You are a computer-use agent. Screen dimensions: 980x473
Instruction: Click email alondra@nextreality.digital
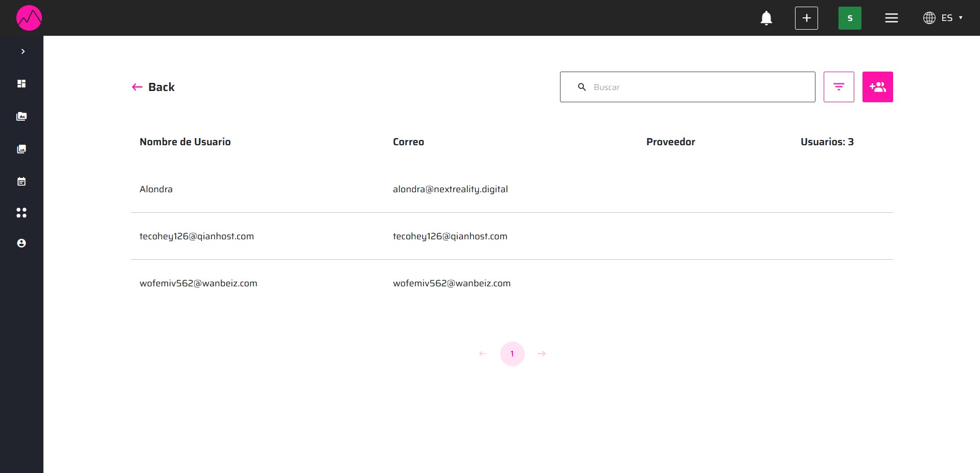(450, 189)
